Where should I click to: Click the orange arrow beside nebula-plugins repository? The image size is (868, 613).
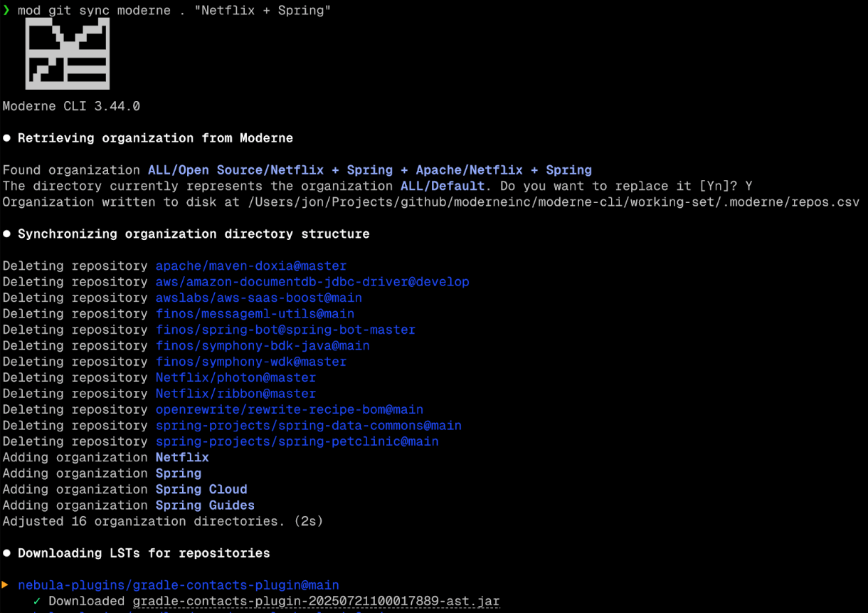point(6,585)
